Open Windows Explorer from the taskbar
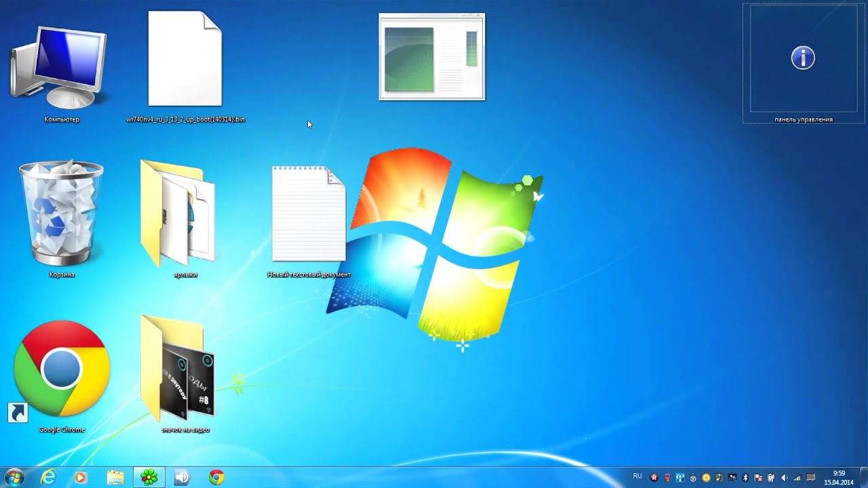The height and width of the screenshot is (488, 868). (115, 477)
